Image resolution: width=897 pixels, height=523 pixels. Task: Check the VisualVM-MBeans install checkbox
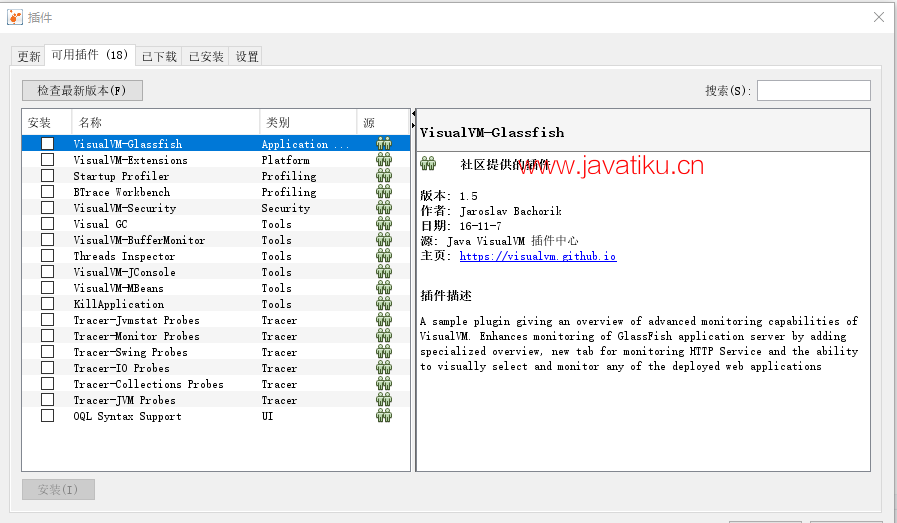click(47, 288)
